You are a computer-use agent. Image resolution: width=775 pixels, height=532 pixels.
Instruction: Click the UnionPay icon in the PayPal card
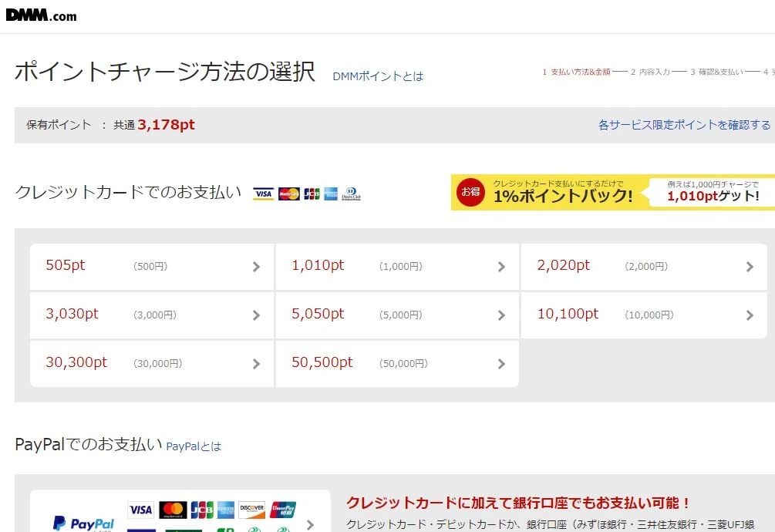283,510
